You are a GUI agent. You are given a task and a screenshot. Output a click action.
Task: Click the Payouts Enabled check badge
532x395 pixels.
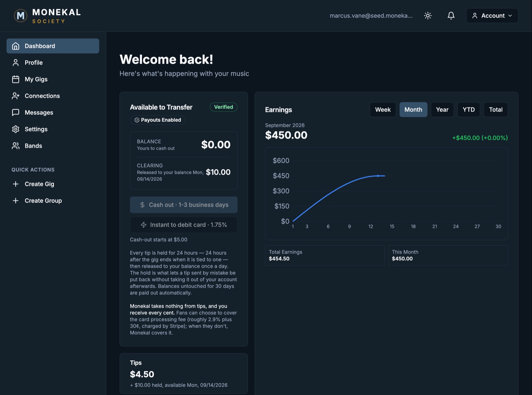(158, 120)
